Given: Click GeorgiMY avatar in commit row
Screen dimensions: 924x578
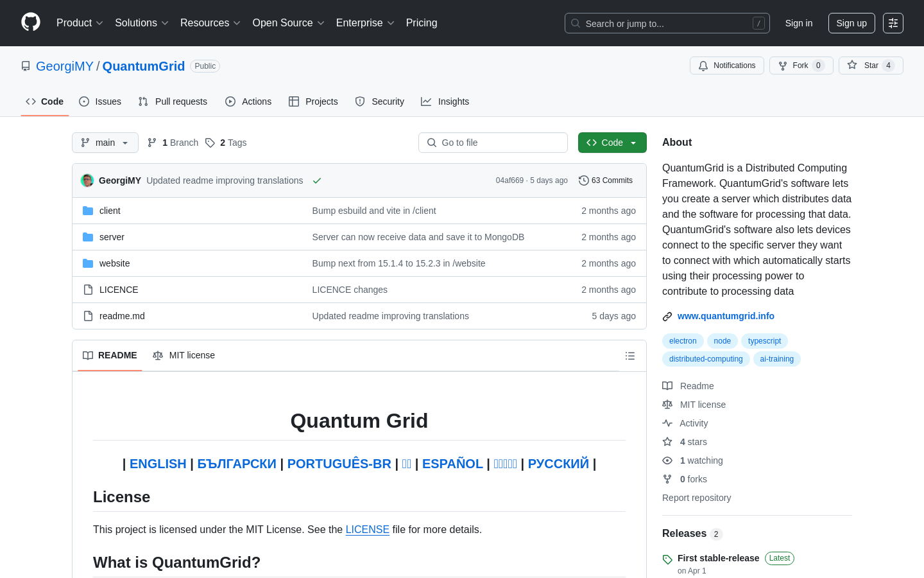Looking at the screenshot, I should (87, 180).
